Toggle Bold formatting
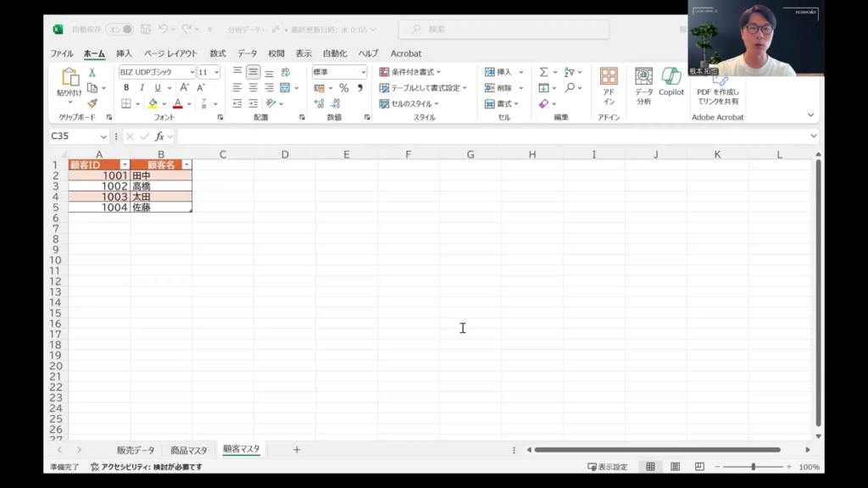This screenshot has height=488, width=868. pyautogui.click(x=126, y=88)
